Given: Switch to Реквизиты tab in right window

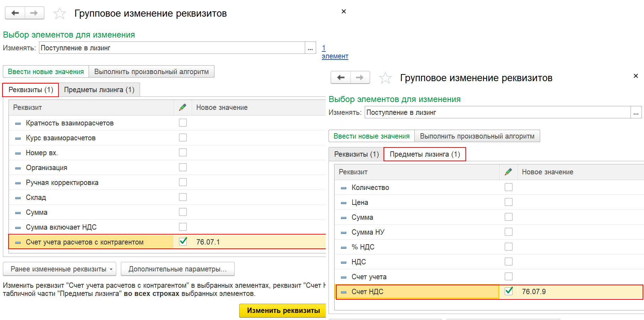Looking at the screenshot, I should pos(357,154).
